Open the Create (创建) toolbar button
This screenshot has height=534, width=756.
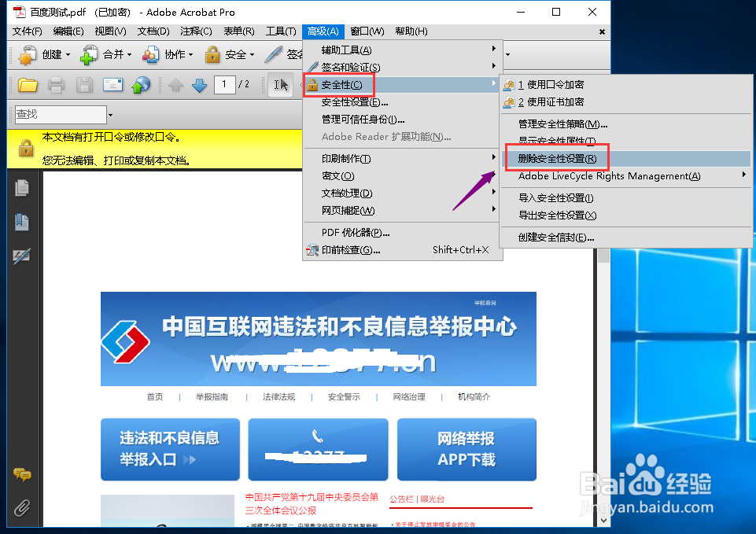click(x=44, y=54)
